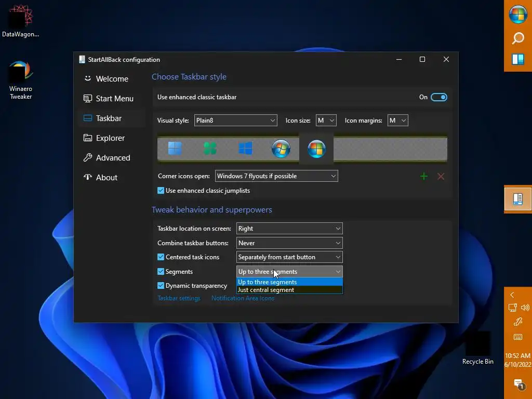The image size is (532, 399).
Task: Expand Corner icons open dropdown
Action: [276, 176]
